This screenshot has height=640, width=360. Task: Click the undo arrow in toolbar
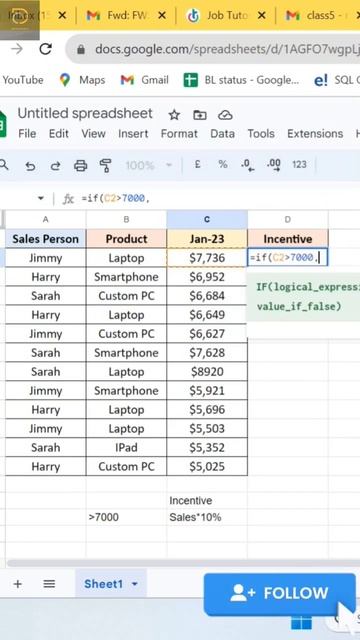[30, 165]
